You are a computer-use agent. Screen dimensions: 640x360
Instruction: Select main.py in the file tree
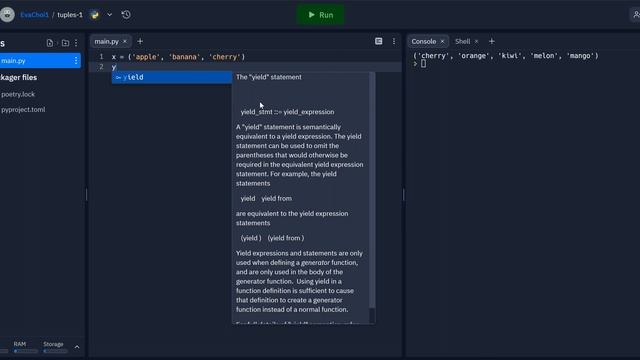tap(40, 61)
